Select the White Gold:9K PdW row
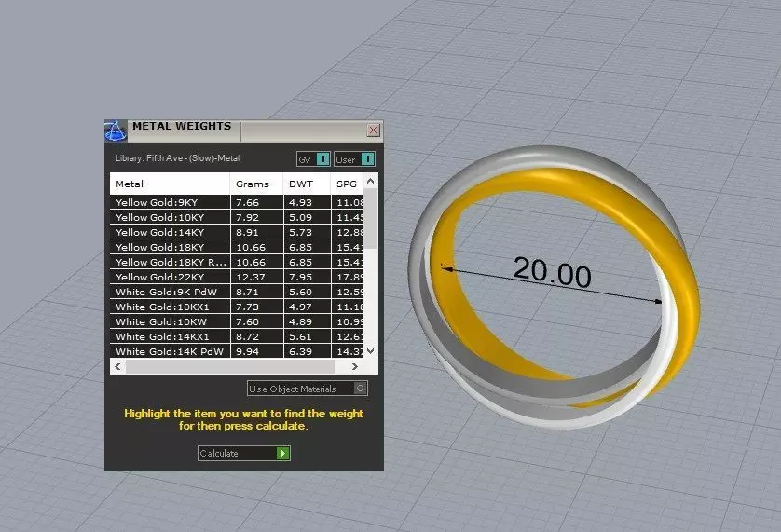This screenshot has width=781, height=532. point(237,292)
